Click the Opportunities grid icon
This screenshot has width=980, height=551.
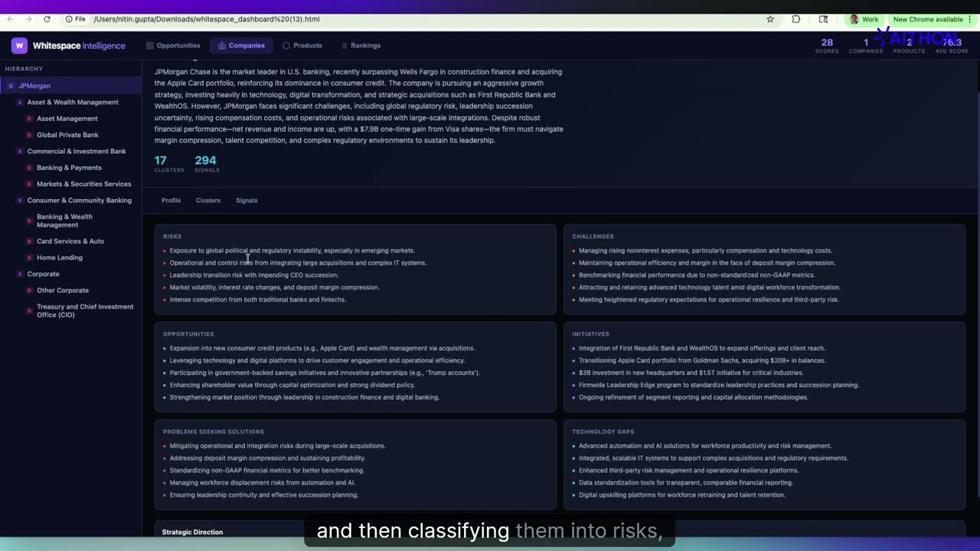[x=150, y=45]
